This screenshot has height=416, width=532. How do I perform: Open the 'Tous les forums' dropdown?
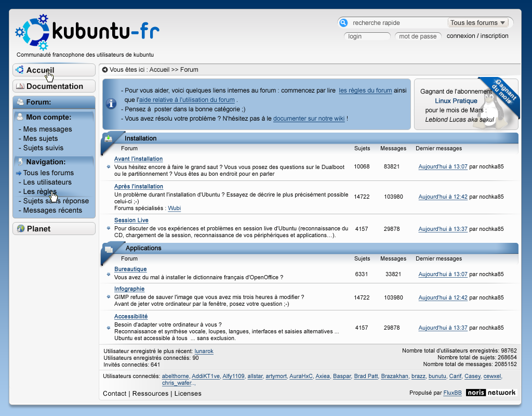coord(478,23)
